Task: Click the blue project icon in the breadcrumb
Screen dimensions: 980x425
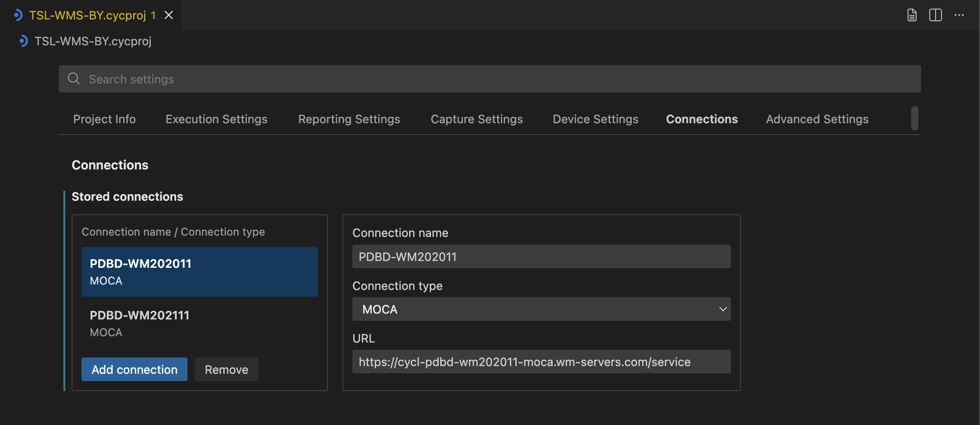Action: (x=23, y=41)
